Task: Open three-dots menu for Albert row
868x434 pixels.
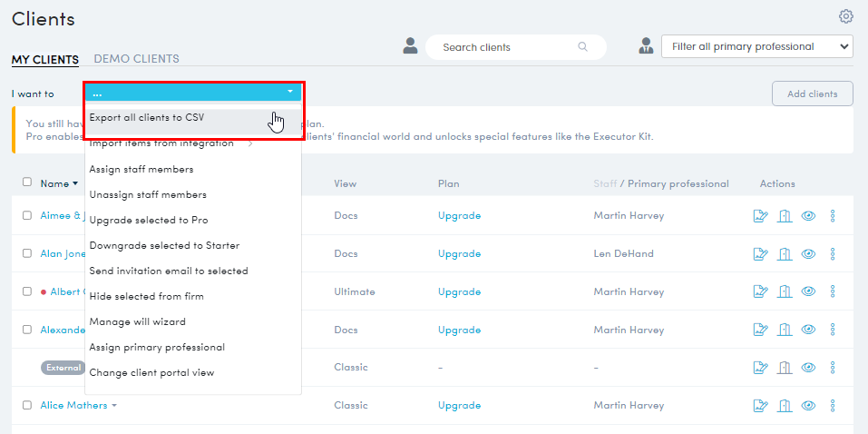Action: tap(833, 291)
